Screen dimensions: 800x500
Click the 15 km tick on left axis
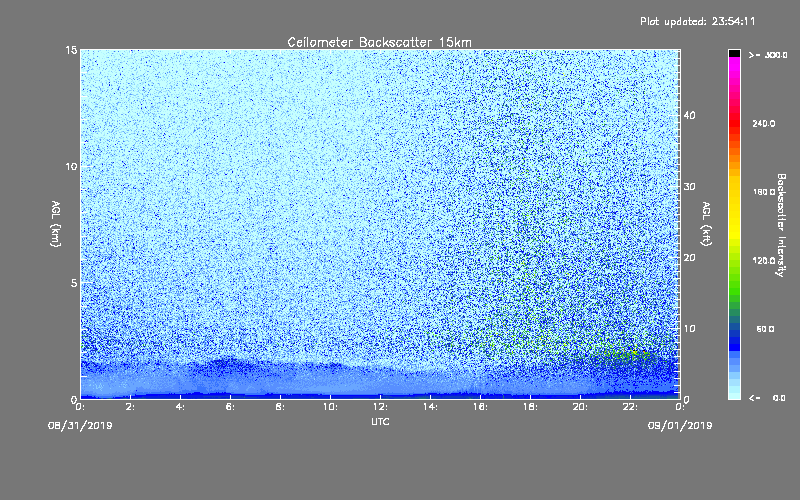click(x=71, y=50)
